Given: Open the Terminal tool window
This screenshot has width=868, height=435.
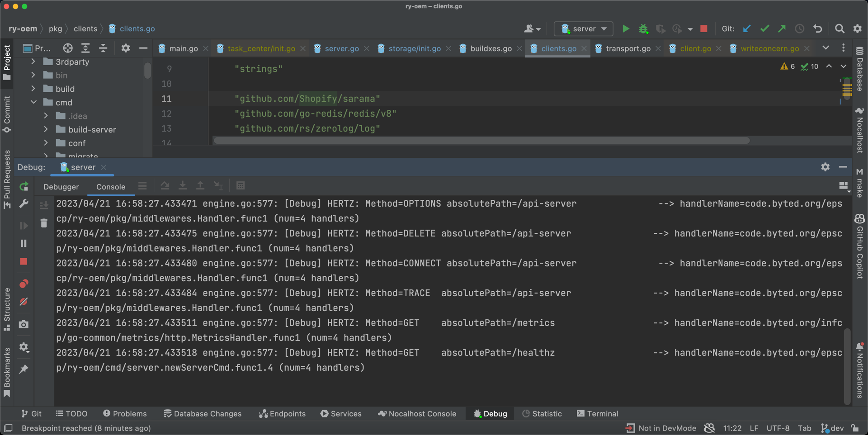Looking at the screenshot, I should 597,414.
